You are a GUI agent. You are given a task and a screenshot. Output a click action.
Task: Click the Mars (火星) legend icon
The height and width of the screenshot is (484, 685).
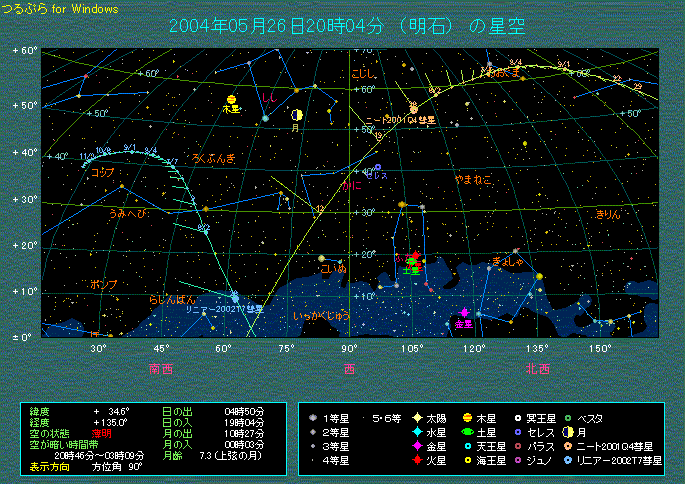tap(415, 461)
